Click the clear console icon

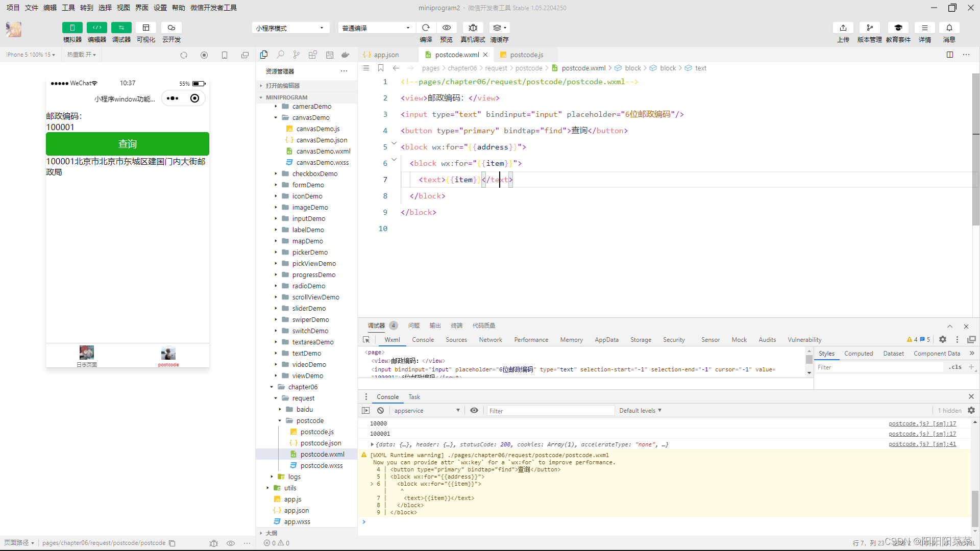click(x=380, y=411)
